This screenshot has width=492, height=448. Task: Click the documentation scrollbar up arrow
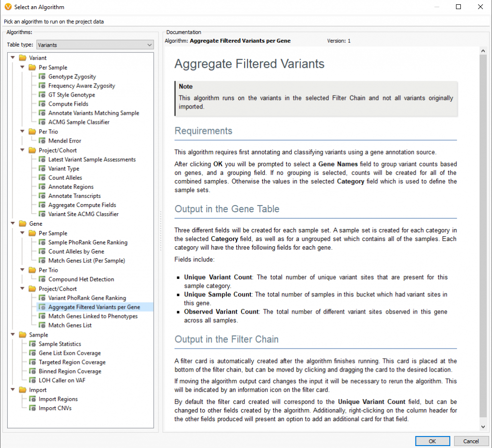483,51
